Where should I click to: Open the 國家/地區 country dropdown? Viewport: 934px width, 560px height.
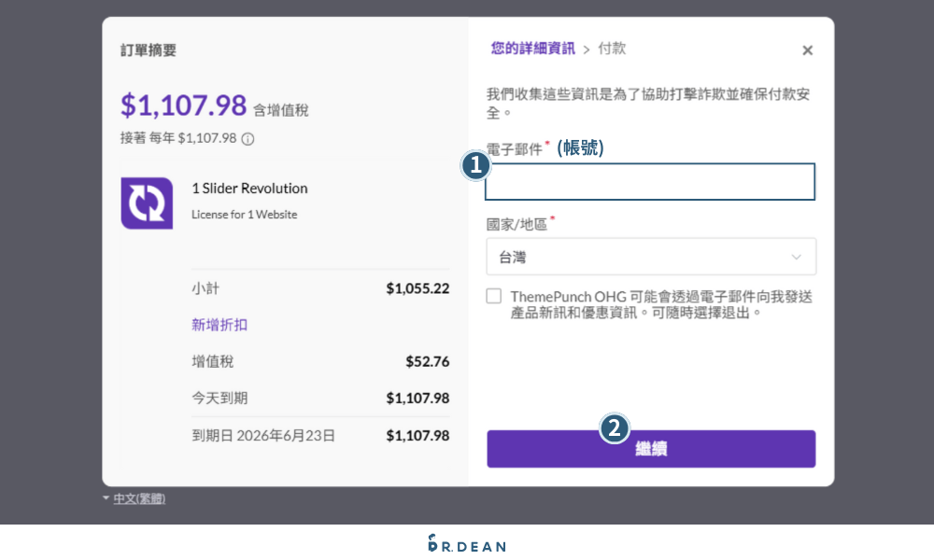coord(651,256)
